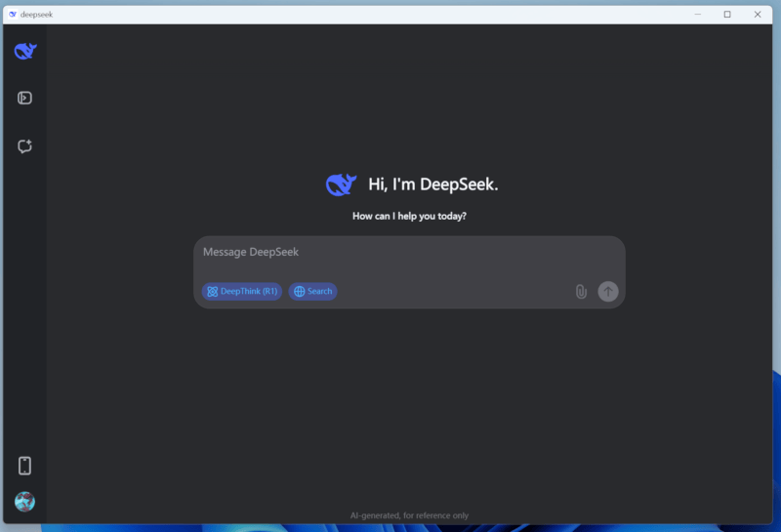
Task: Click the "How can I help you today?" text
Action: coord(409,216)
